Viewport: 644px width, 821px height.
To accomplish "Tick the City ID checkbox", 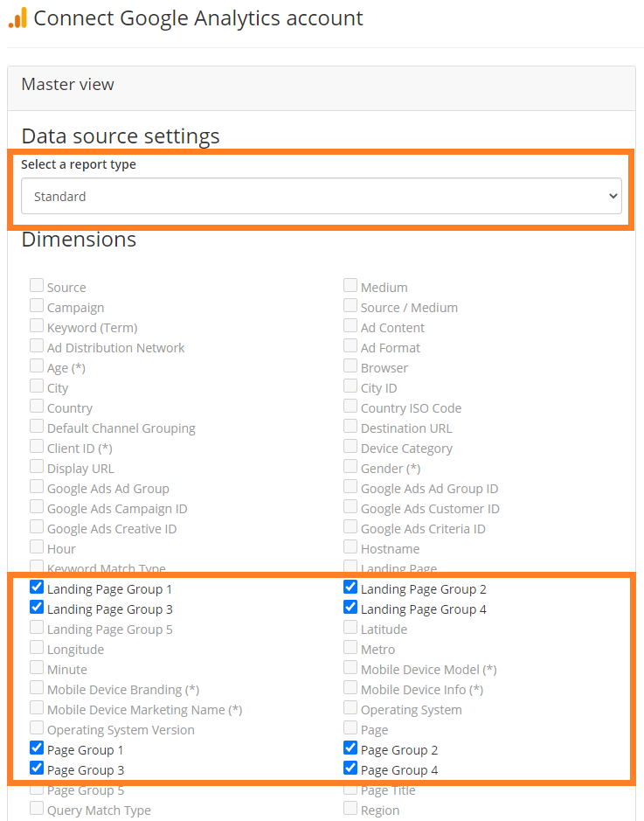I will (350, 386).
